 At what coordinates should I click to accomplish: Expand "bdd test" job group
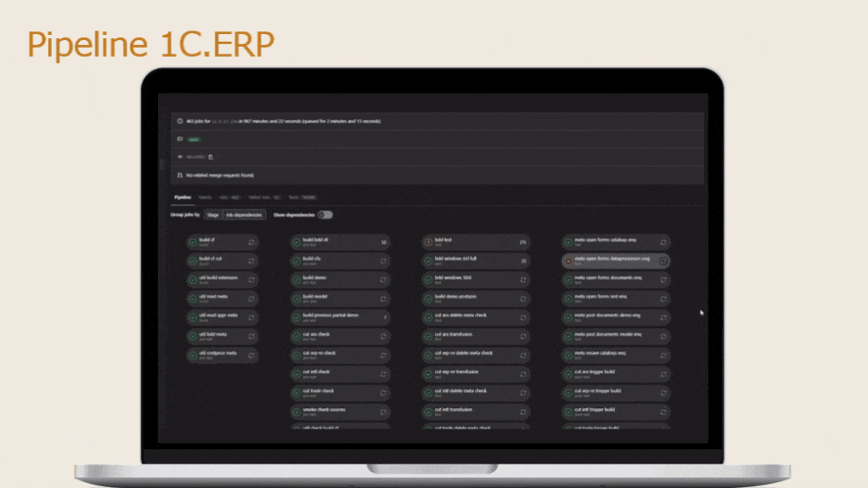click(476, 242)
